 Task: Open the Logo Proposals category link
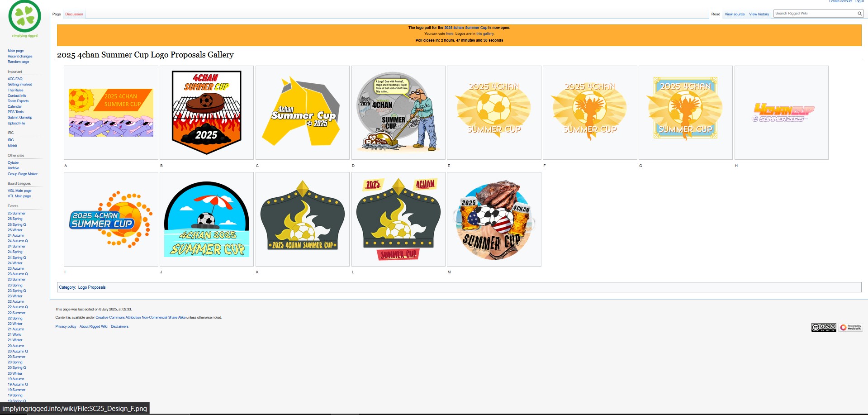coord(92,287)
